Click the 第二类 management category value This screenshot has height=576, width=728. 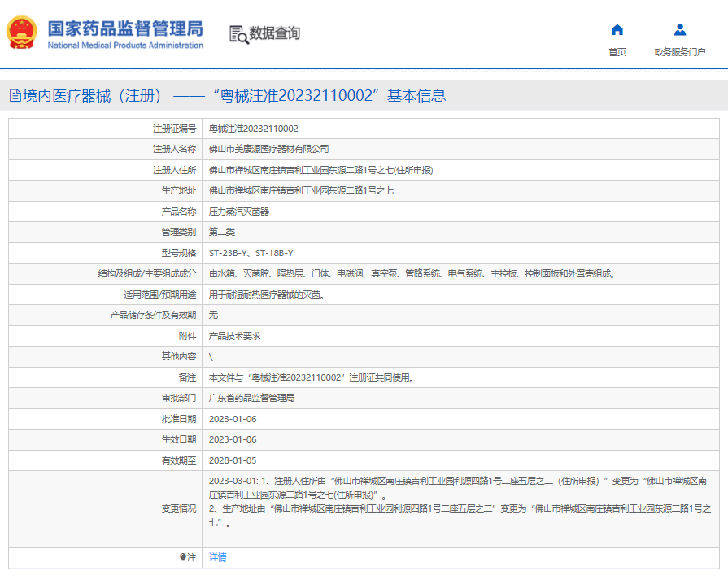pyautogui.click(x=222, y=232)
